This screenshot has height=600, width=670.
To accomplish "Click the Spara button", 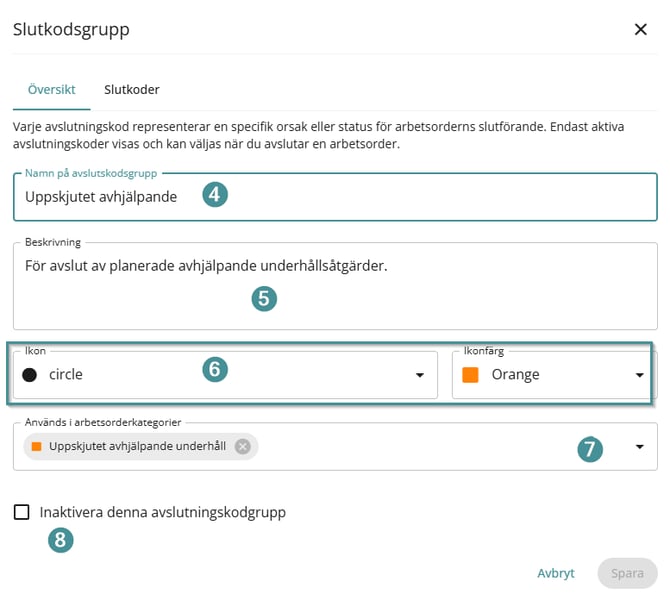I will 627,573.
